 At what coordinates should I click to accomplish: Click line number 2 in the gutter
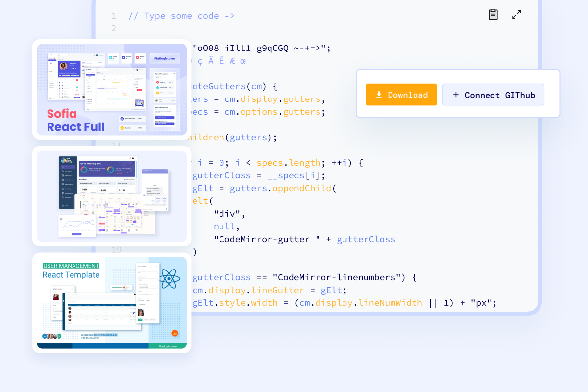(114, 28)
